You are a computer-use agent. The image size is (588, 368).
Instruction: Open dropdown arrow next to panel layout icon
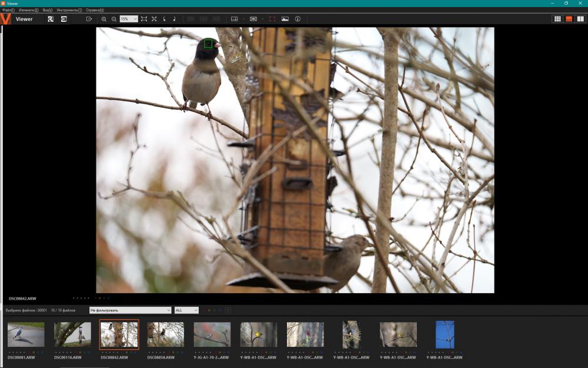point(244,19)
